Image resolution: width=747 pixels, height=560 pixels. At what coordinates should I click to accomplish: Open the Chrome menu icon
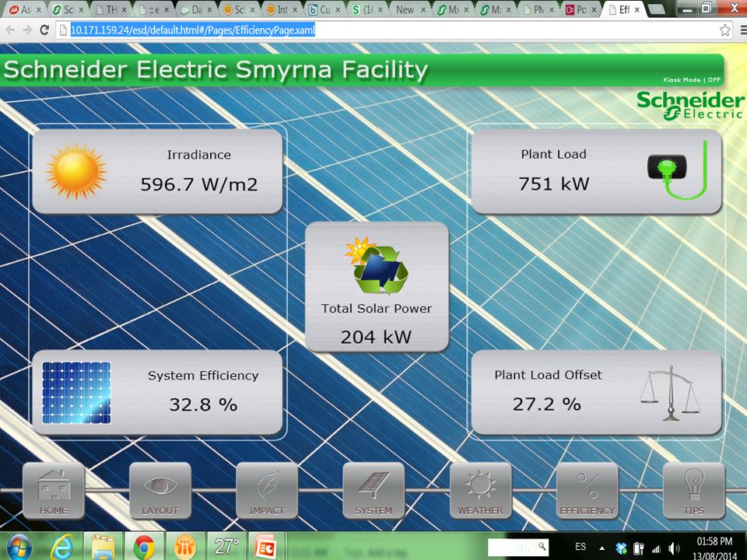[x=743, y=30]
